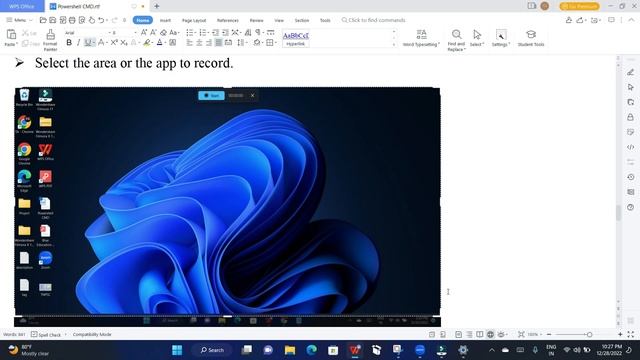Switch to the WPS Office home tab
This screenshot has width=640, height=360.
22,6
